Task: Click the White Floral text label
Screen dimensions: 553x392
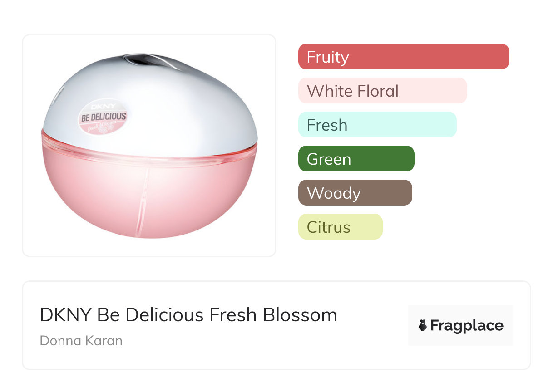Action: tap(352, 91)
